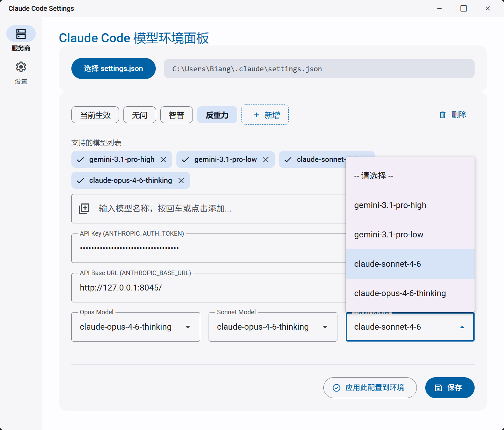Click the 选择 settings.json button
504x430 pixels.
113,69
